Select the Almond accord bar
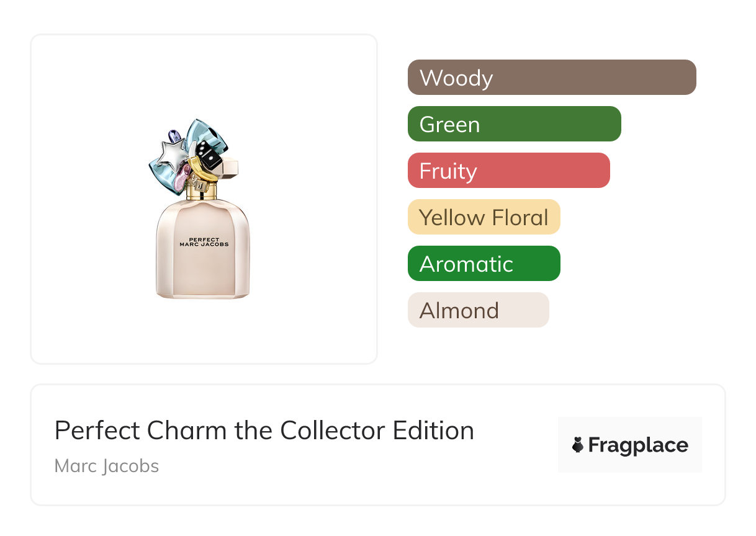The image size is (756, 536). (x=478, y=310)
